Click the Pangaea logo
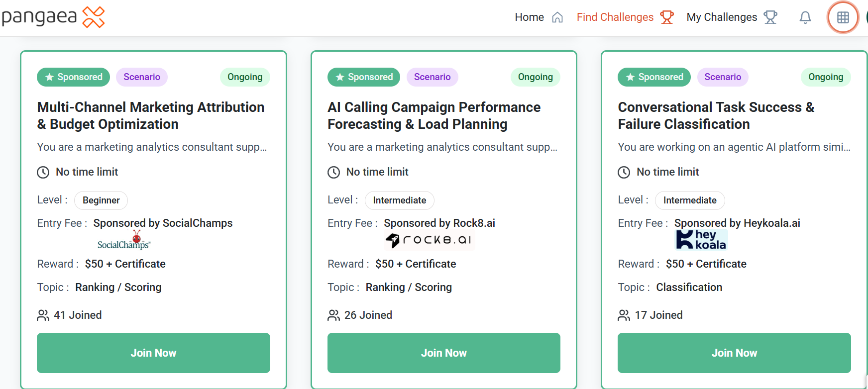Screen dimensions: 868x389 coord(53,17)
